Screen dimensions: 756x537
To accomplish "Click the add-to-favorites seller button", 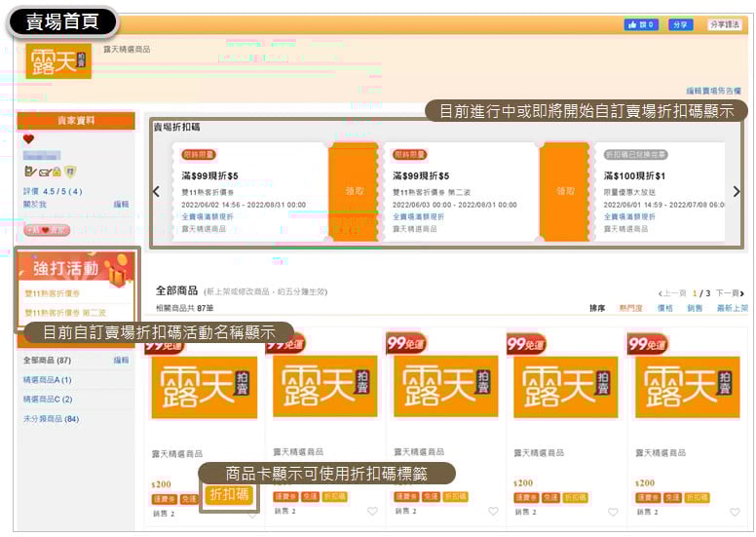I will click(48, 229).
